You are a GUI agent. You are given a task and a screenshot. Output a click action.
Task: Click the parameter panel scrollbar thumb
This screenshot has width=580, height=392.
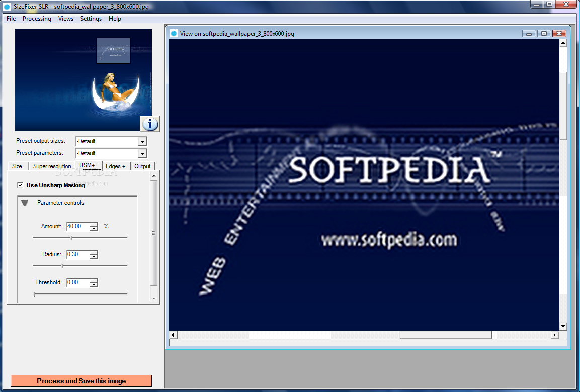coord(154,233)
